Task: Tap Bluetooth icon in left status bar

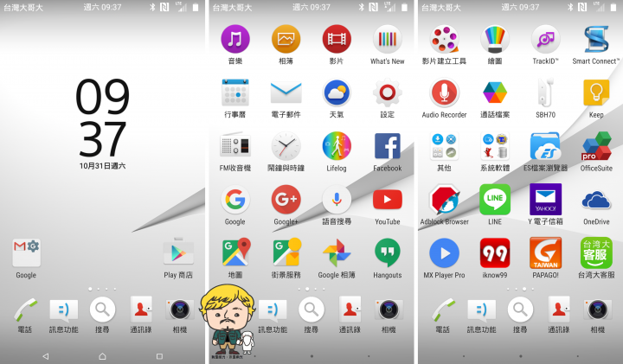Action: click(x=152, y=7)
